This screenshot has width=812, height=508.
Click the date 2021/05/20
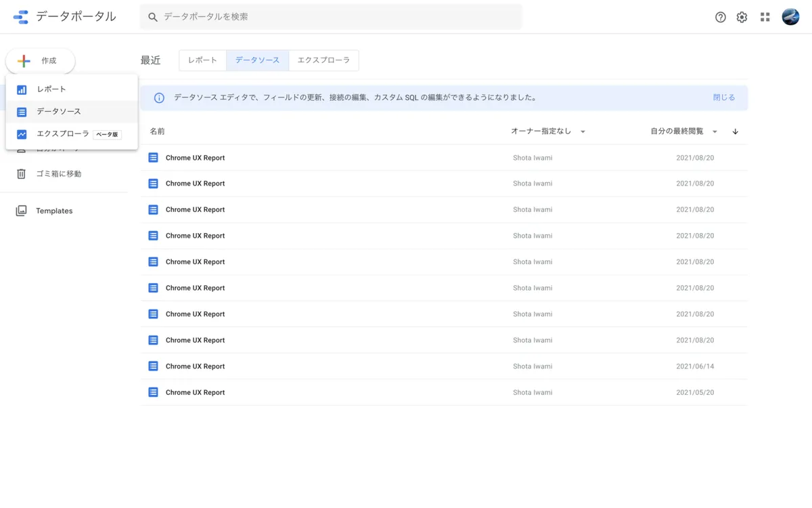pyautogui.click(x=695, y=392)
